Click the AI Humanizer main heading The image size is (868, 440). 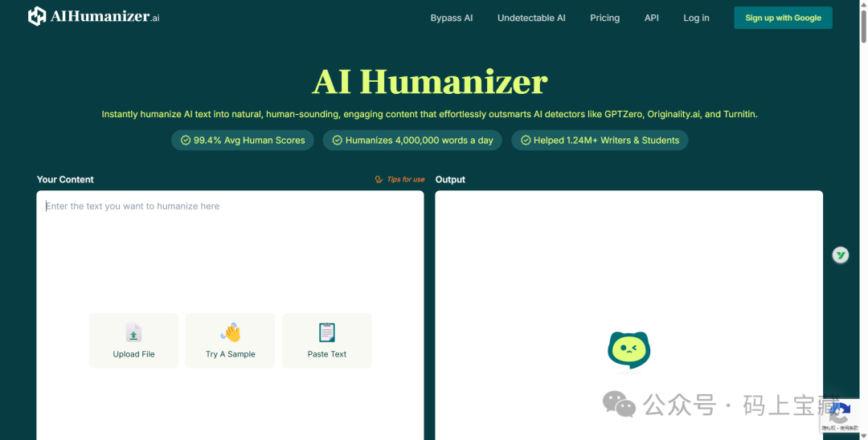point(429,82)
